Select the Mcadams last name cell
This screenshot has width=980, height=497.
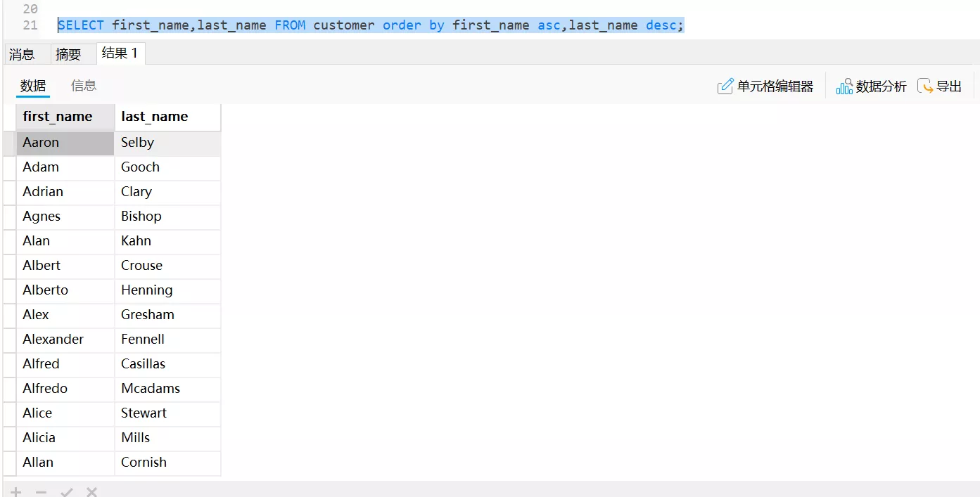pos(151,389)
